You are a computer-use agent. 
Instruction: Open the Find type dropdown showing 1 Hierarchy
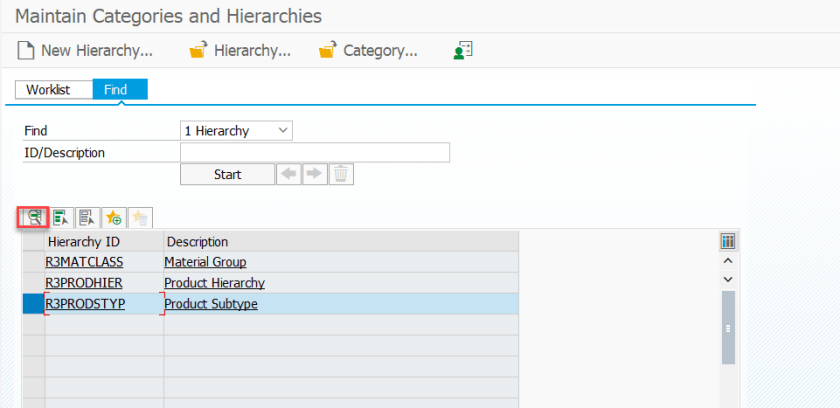point(236,131)
